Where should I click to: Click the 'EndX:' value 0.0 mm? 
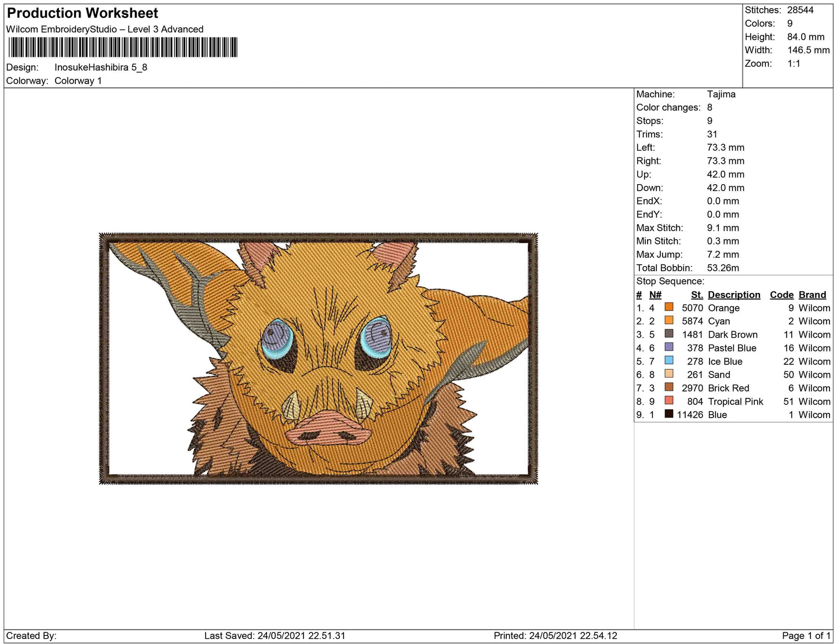pyautogui.click(x=723, y=201)
